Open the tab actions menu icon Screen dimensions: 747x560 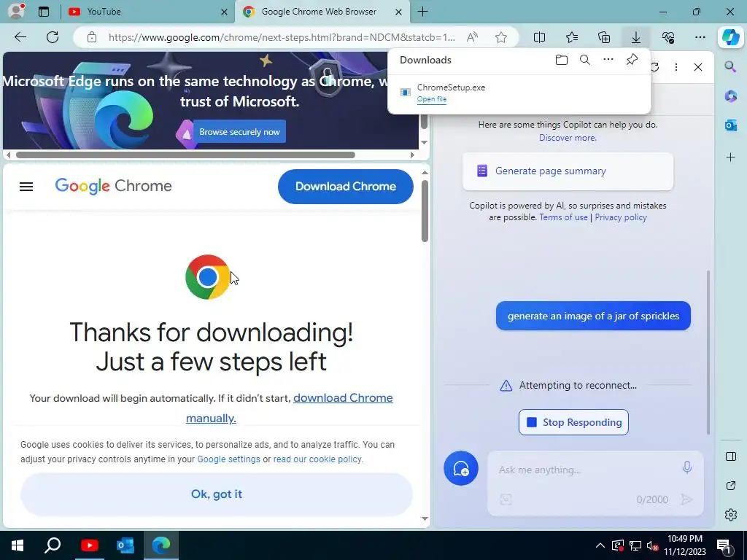tap(43, 12)
